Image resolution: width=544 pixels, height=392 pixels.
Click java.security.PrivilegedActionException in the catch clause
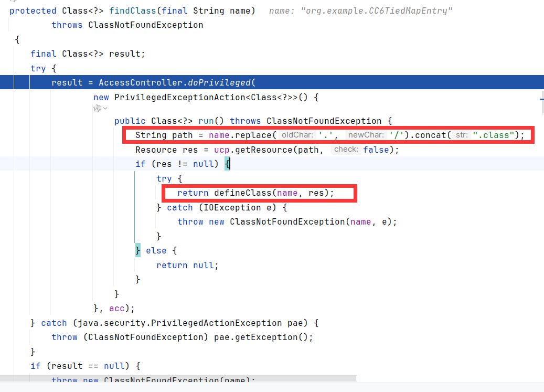tap(180, 323)
